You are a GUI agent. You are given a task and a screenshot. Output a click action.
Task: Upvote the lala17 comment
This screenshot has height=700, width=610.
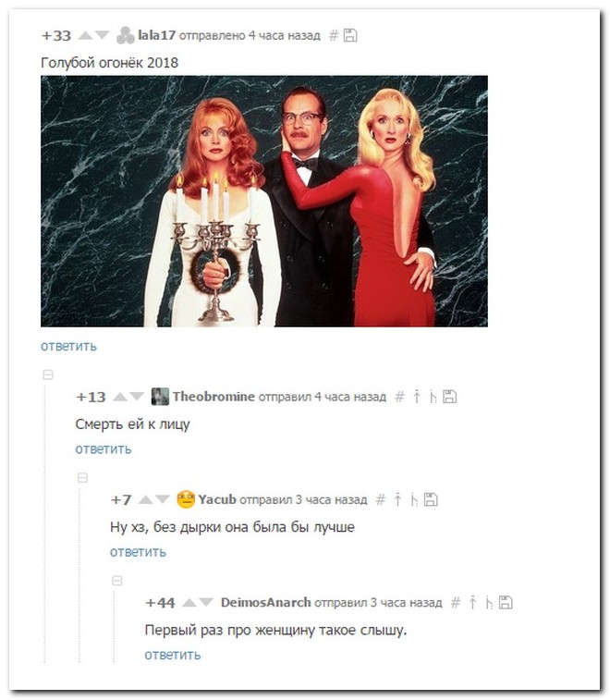[85, 35]
